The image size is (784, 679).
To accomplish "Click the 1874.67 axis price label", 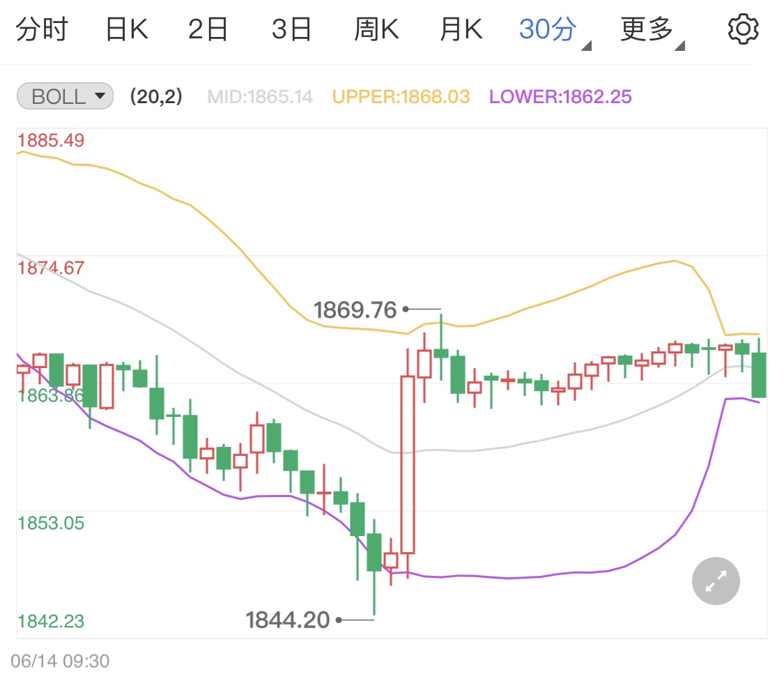I will (51, 268).
